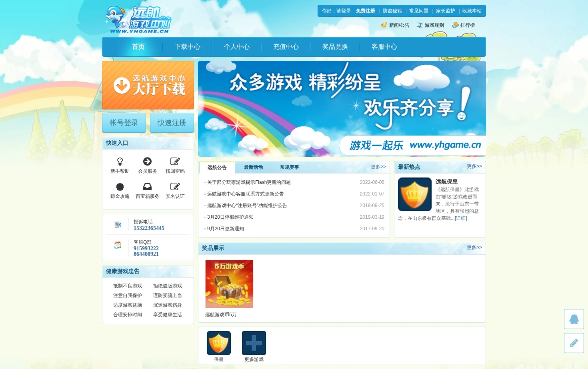Click the floating pencil feedback button

click(x=574, y=343)
